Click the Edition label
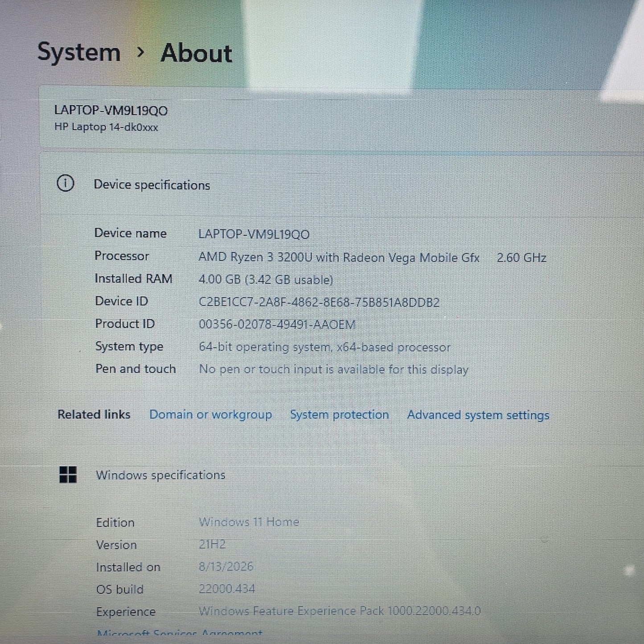 (x=115, y=522)
